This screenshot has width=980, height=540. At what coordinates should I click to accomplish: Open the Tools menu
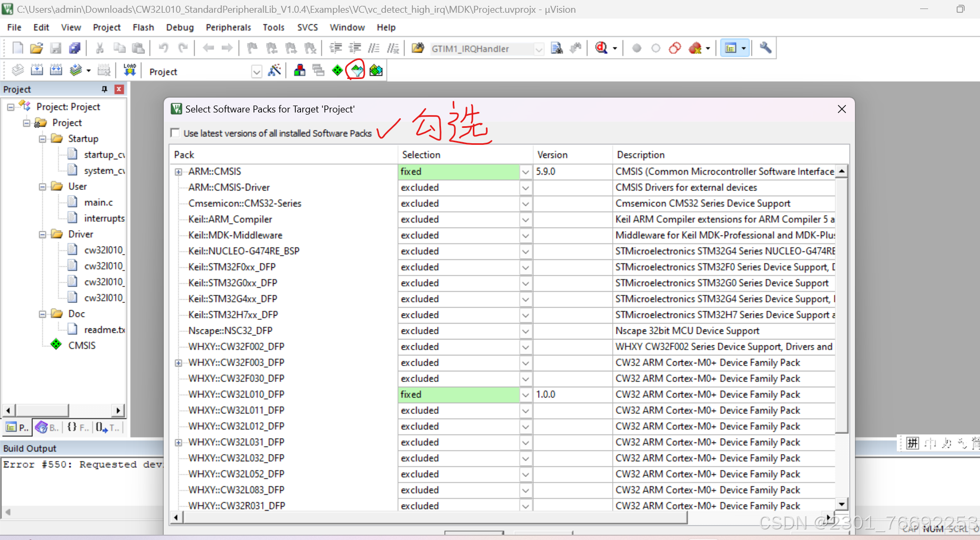tap(273, 27)
